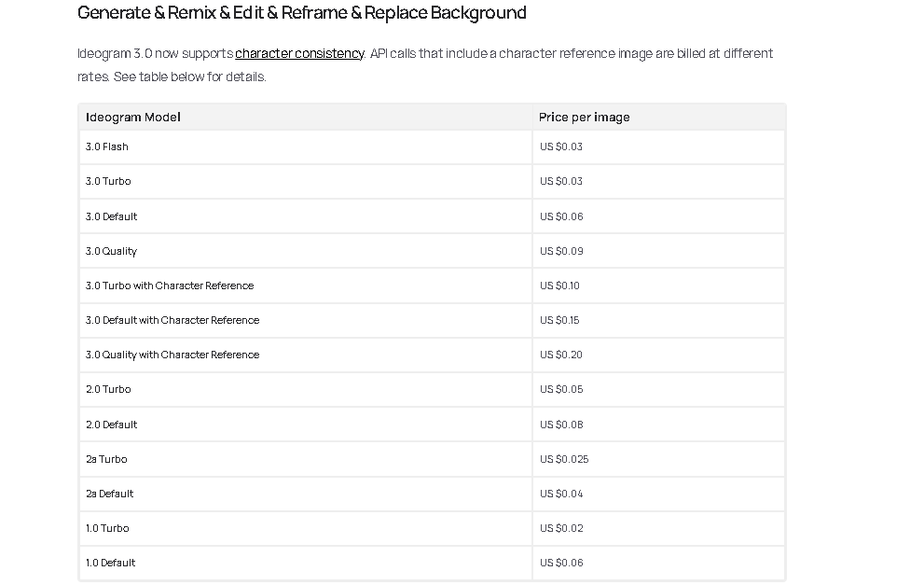Click the 2.0 Turbo model cell
The width and height of the screenshot is (924, 585).
click(x=108, y=389)
